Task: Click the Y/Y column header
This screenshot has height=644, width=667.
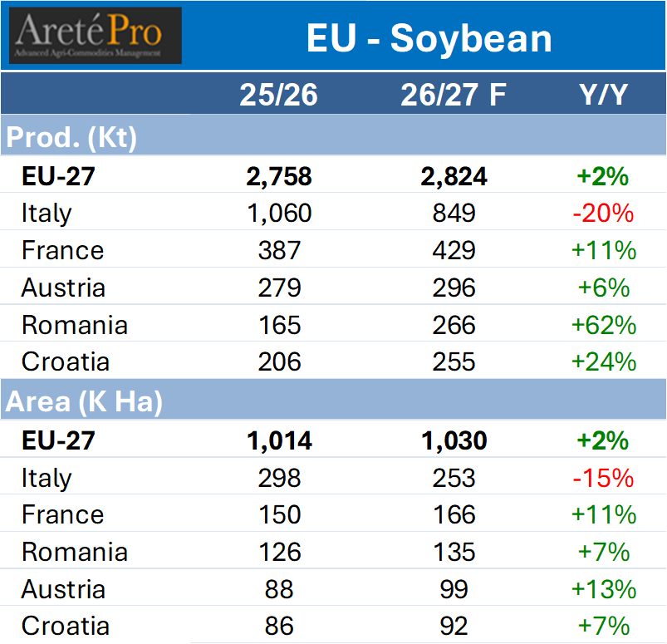Action: tap(603, 95)
